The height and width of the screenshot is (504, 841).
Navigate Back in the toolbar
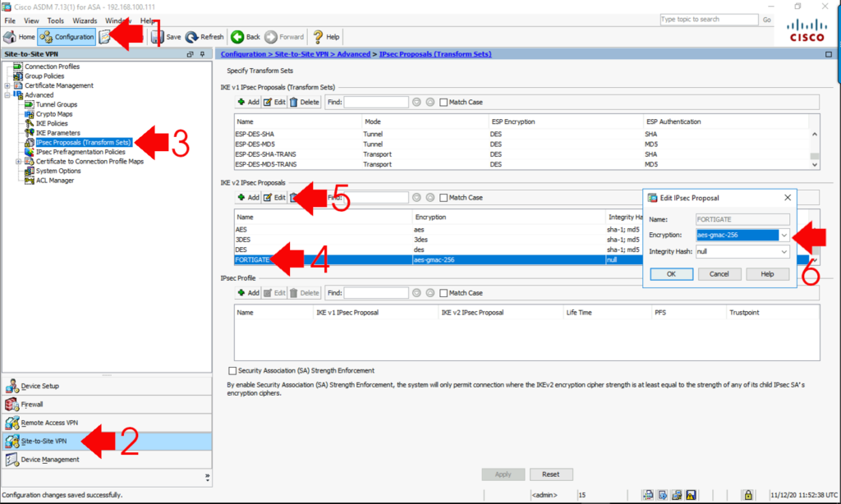pyautogui.click(x=245, y=37)
